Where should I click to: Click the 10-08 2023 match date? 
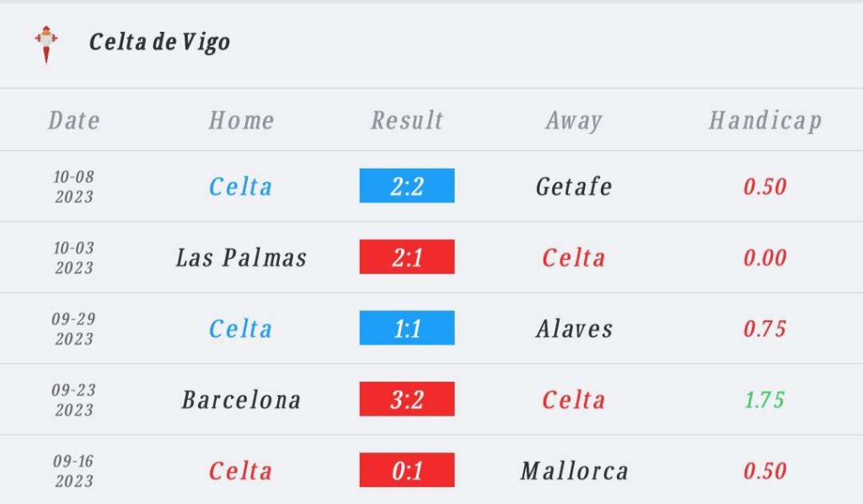click(x=74, y=186)
